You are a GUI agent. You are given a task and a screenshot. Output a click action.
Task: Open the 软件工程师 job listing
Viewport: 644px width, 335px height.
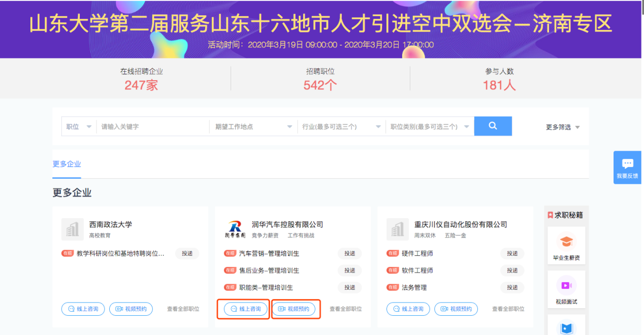[x=417, y=271]
